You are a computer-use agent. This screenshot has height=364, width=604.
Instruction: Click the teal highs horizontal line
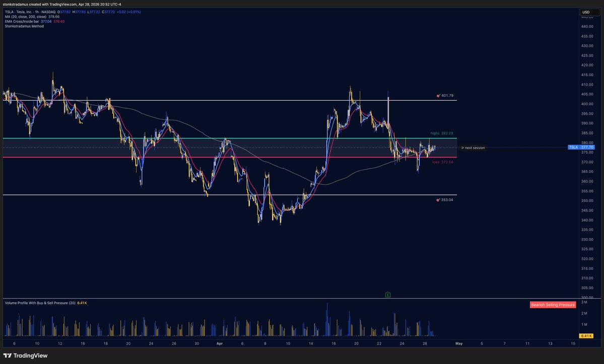[x=230, y=138]
